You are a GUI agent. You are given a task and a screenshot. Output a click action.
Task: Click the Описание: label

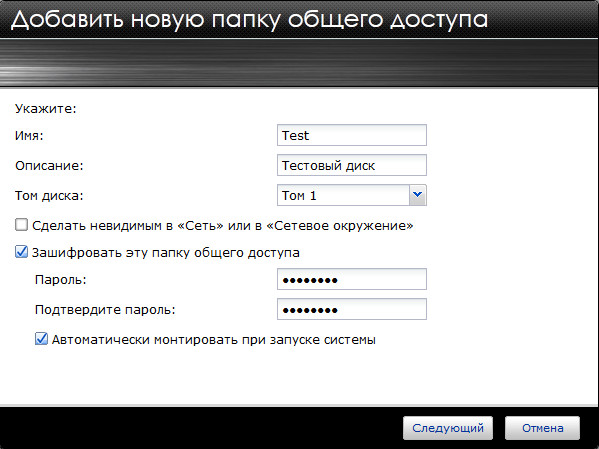point(49,166)
